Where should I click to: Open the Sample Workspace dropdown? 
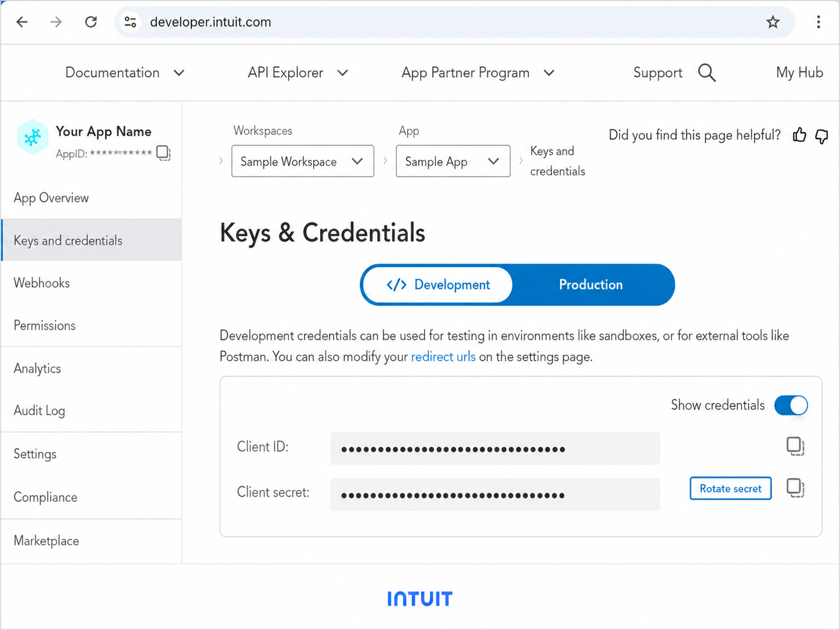click(303, 161)
